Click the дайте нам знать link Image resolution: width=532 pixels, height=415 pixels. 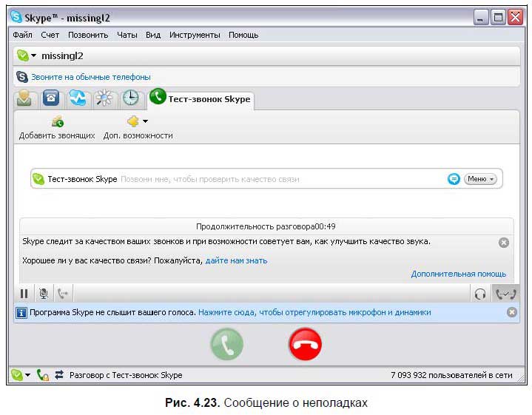pos(236,260)
